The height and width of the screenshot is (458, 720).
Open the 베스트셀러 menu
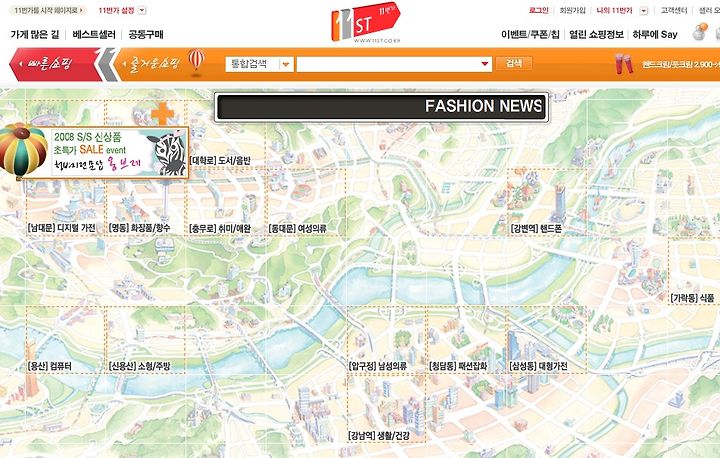[94, 34]
